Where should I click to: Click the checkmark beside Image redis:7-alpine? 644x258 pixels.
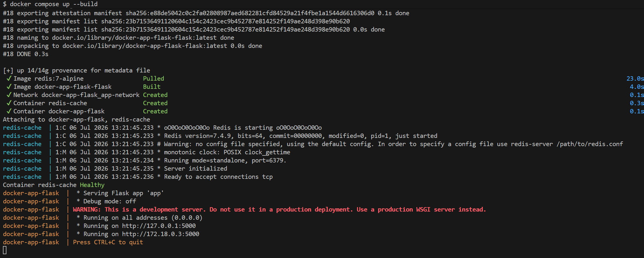[9, 78]
